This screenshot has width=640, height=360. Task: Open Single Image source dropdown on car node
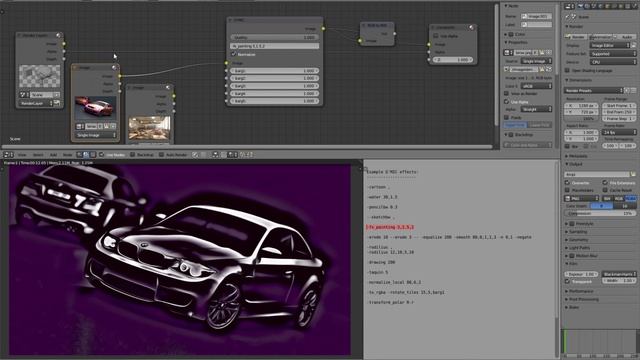(96, 135)
